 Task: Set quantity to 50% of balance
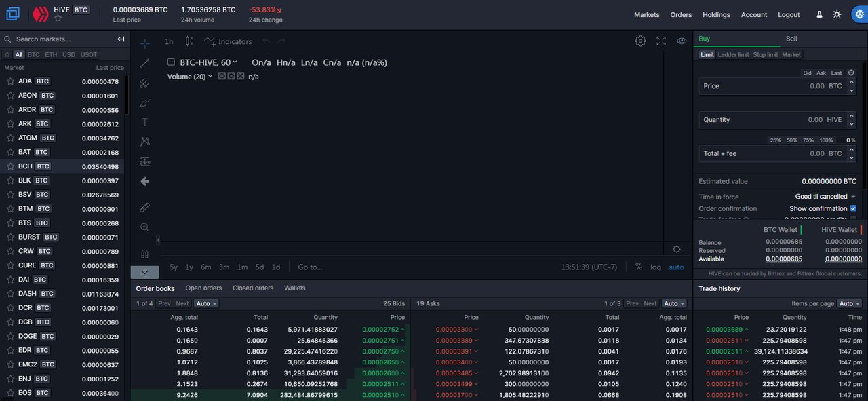click(x=791, y=140)
